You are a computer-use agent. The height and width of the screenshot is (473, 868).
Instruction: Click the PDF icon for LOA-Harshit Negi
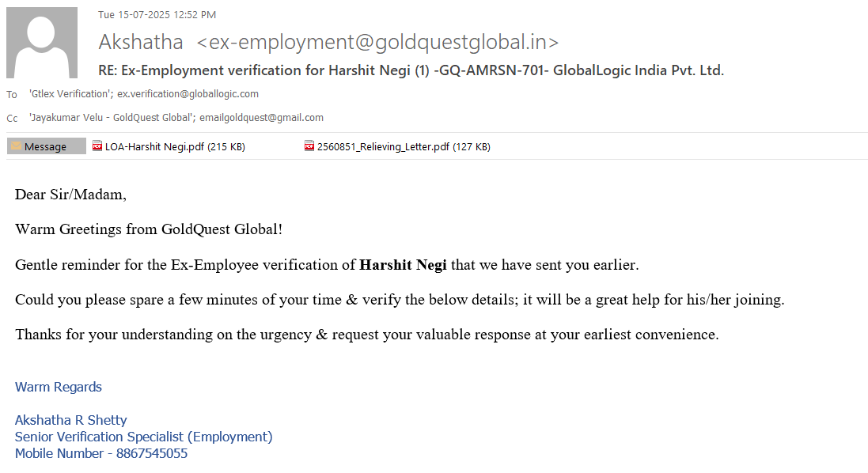click(x=97, y=146)
